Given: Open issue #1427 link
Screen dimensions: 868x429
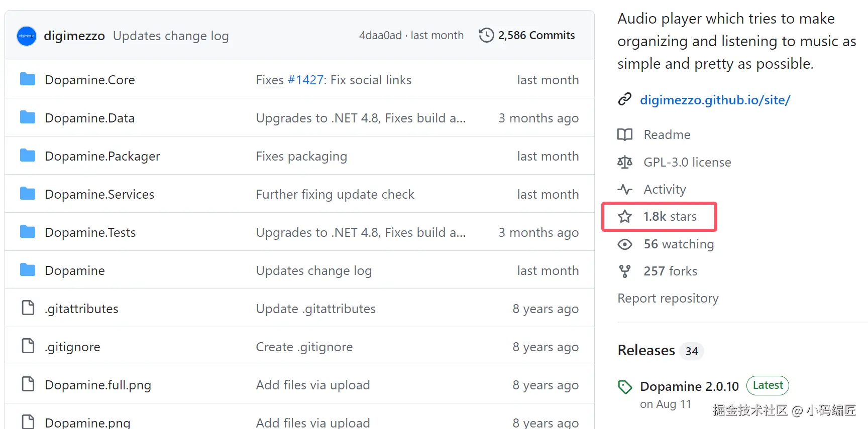Looking at the screenshot, I should coord(305,80).
